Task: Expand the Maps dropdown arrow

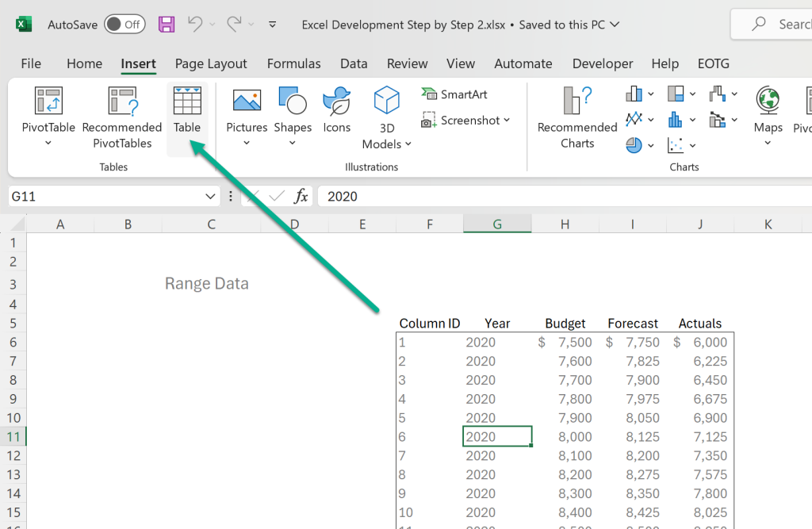Action: click(768, 143)
